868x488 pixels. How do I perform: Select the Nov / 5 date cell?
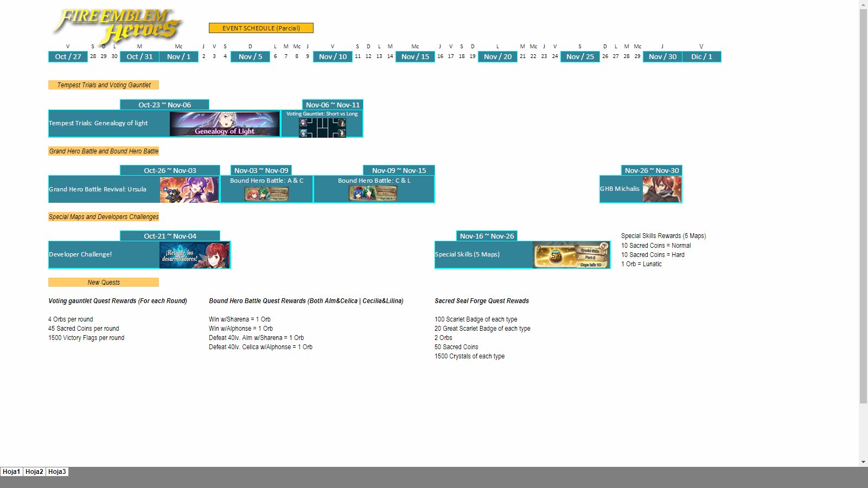(250, 57)
